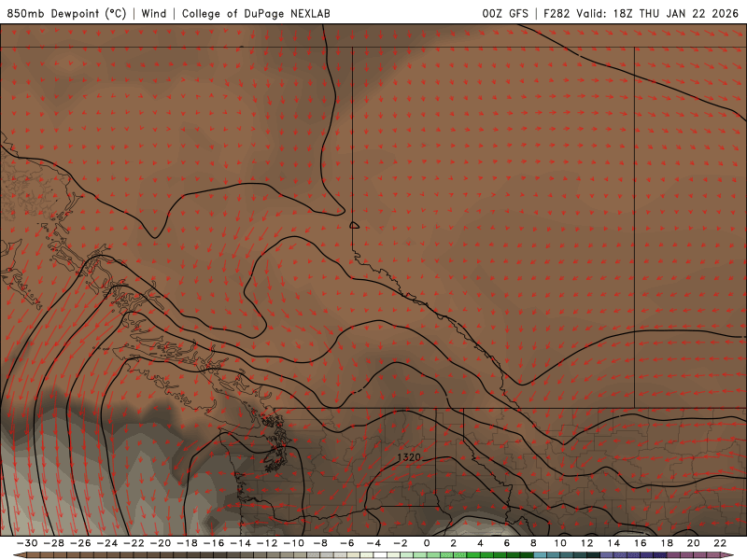Image resolution: width=747 pixels, height=560 pixels.
Task: Click the -30 value on the colorbar scale
Action: (27, 543)
